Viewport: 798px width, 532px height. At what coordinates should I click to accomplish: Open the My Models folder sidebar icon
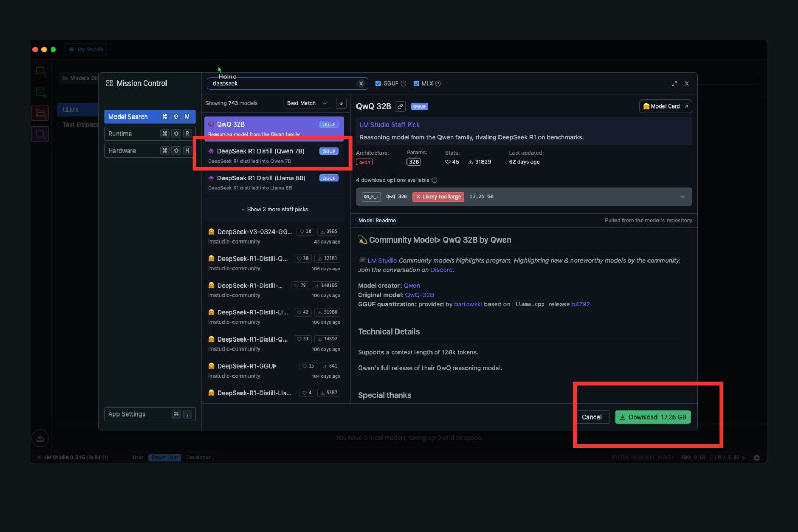(x=40, y=113)
